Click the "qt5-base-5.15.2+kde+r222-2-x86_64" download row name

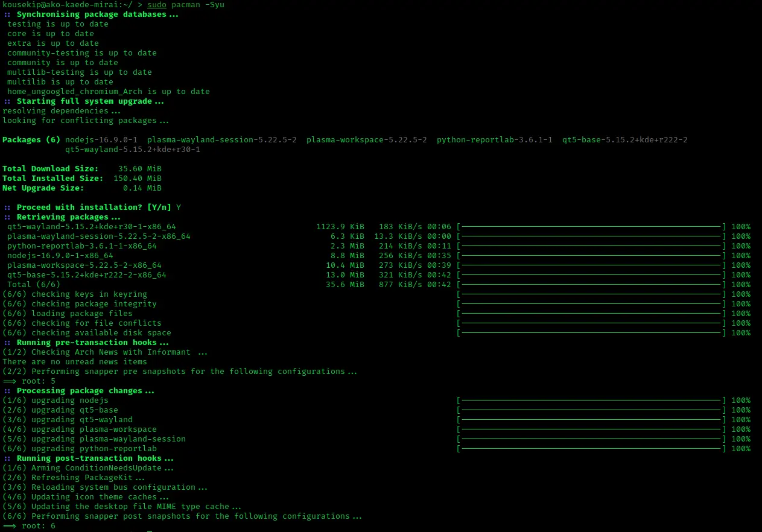(x=86, y=275)
